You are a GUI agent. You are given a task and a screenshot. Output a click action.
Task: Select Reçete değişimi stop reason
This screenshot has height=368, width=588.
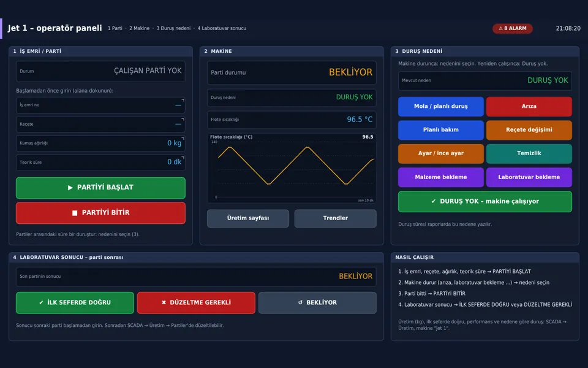pyautogui.click(x=529, y=130)
